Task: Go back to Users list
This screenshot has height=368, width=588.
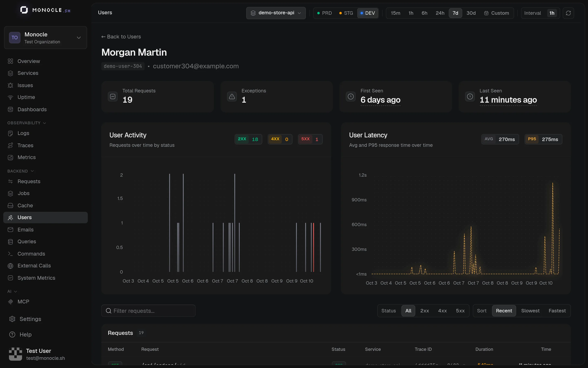Action: click(121, 37)
